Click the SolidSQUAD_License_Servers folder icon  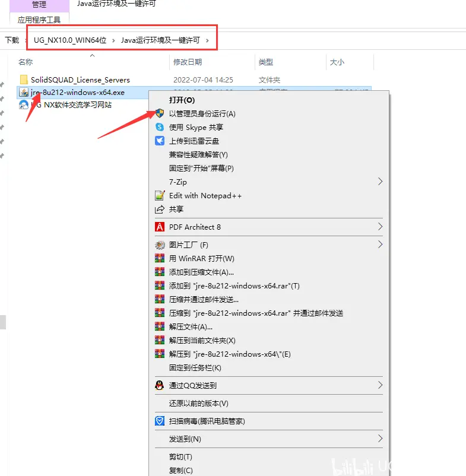point(24,80)
